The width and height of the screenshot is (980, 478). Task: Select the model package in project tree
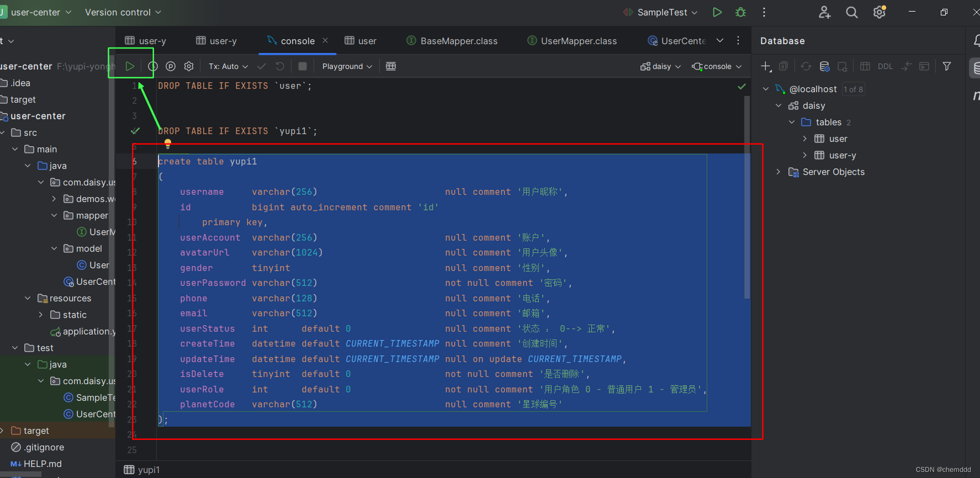(83, 248)
